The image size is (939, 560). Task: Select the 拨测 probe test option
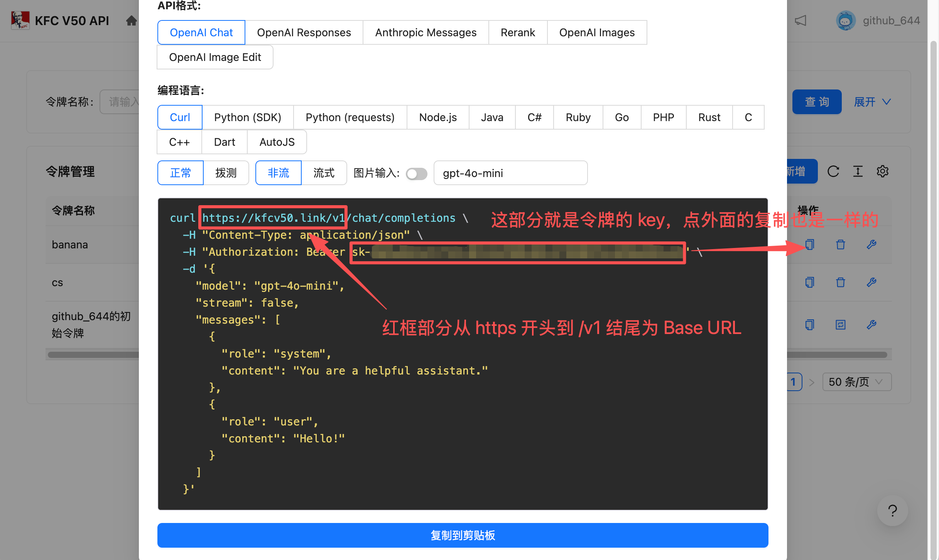click(x=226, y=173)
